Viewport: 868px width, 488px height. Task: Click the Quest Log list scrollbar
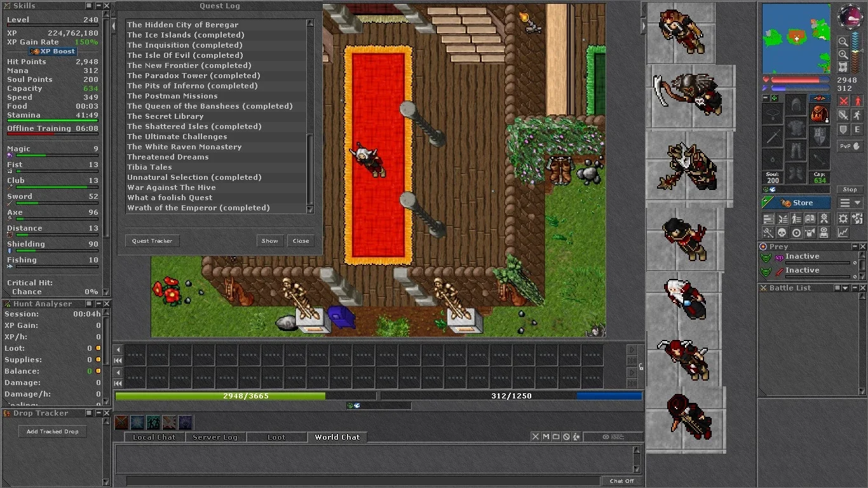coord(310,116)
